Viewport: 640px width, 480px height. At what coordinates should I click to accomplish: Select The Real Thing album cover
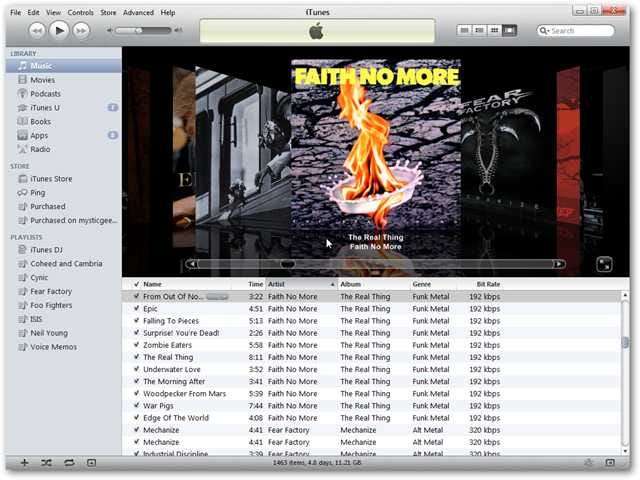[x=376, y=143]
